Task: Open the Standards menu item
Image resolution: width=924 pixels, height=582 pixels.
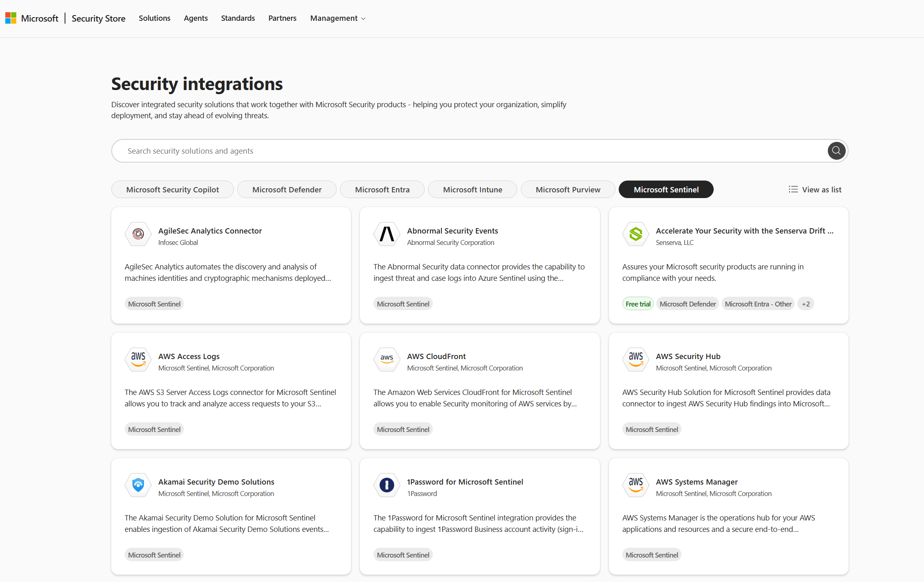Action: pyautogui.click(x=238, y=18)
